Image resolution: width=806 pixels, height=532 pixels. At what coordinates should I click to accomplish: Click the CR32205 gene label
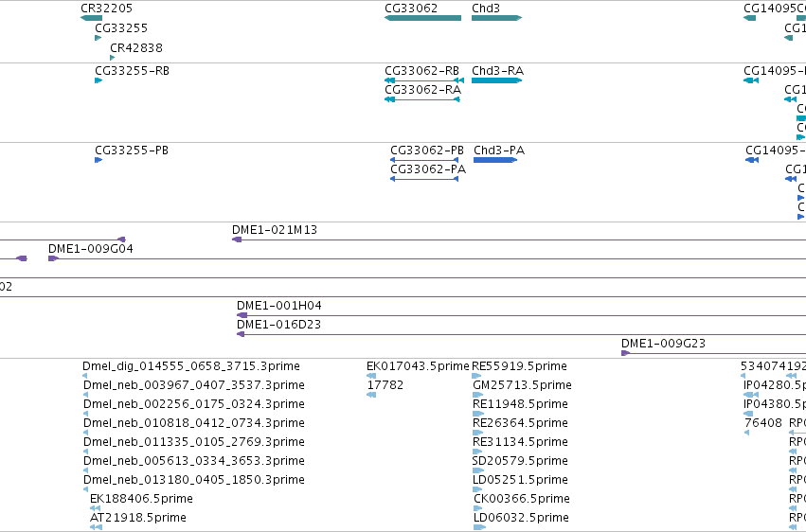[x=106, y=9]
